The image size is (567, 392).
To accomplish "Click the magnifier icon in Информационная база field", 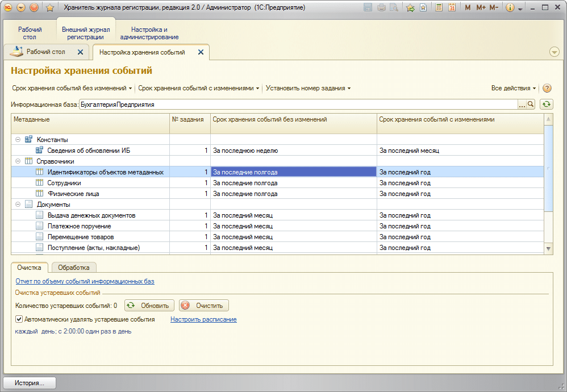I will 531,105.
